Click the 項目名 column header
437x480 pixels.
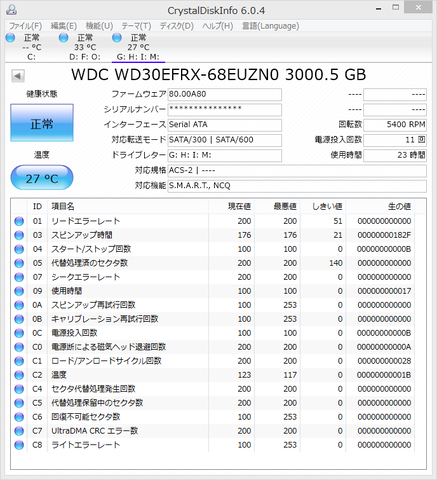click(128, 206)
